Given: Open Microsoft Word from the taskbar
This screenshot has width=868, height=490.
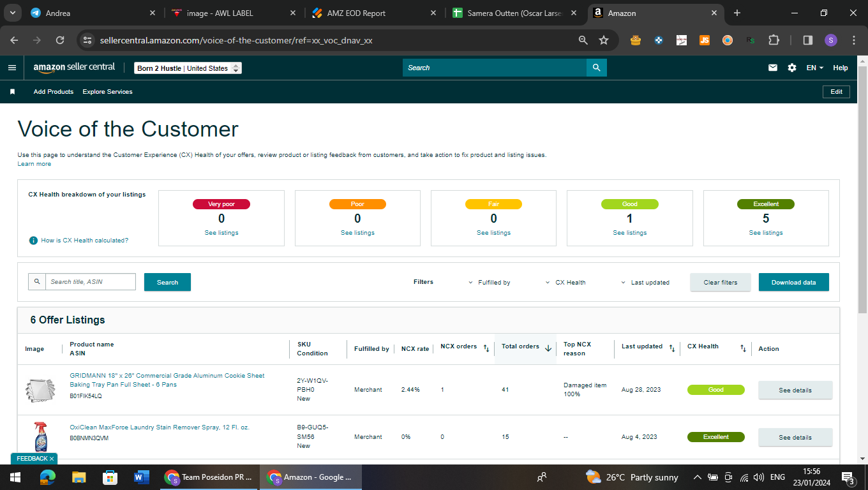Looking at the screenshot, I should (141, 477).
